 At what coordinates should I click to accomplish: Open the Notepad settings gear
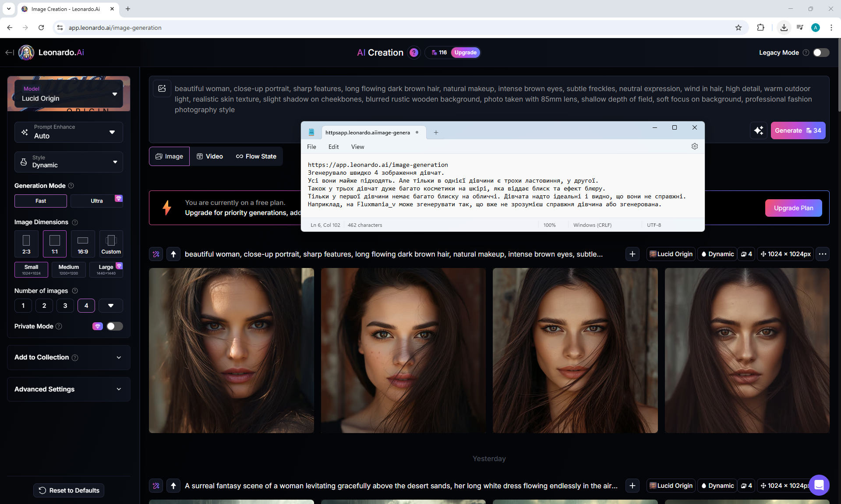[x=694, y=146]
